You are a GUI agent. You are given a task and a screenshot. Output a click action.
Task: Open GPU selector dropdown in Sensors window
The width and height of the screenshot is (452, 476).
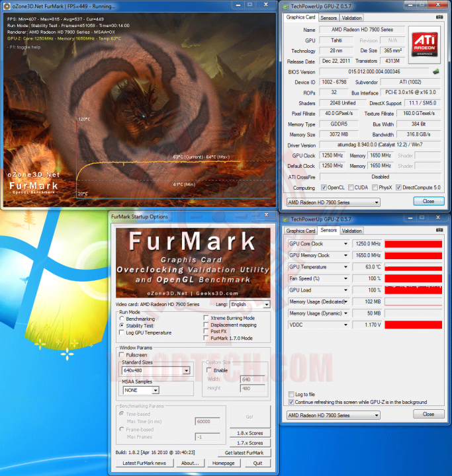[334, 415]
